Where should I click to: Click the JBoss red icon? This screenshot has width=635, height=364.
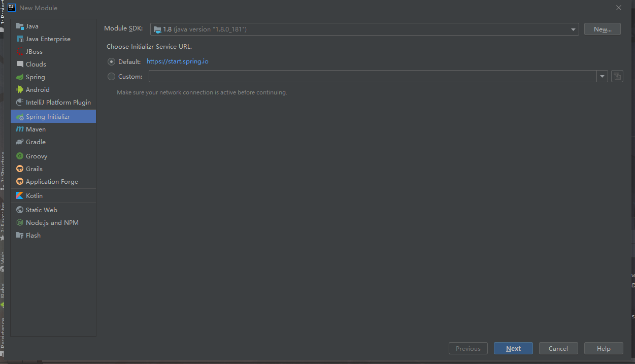[20, 51]
